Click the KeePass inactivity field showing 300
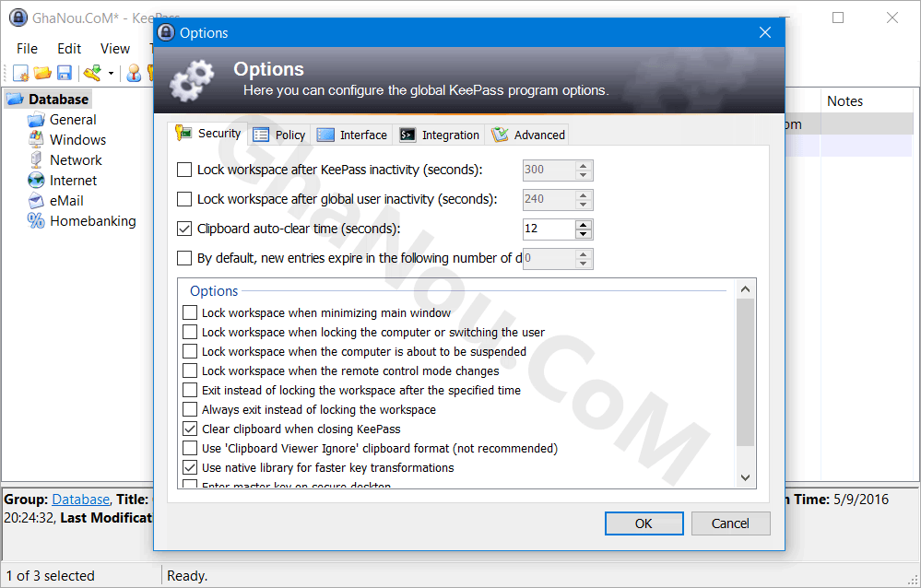Image resolution: width=921 pixels, height=588 pixels. 549,171
